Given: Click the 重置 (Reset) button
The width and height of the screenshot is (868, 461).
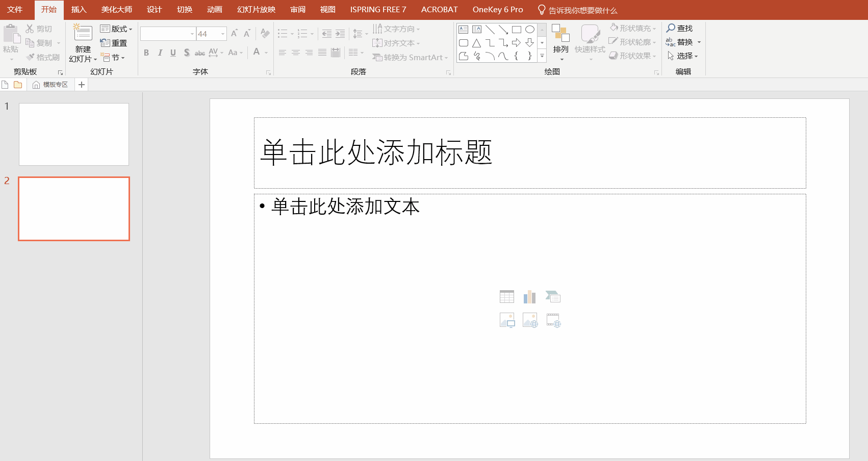Looking at the screenshot, I should pyautogui.click(x=114, y=43).
